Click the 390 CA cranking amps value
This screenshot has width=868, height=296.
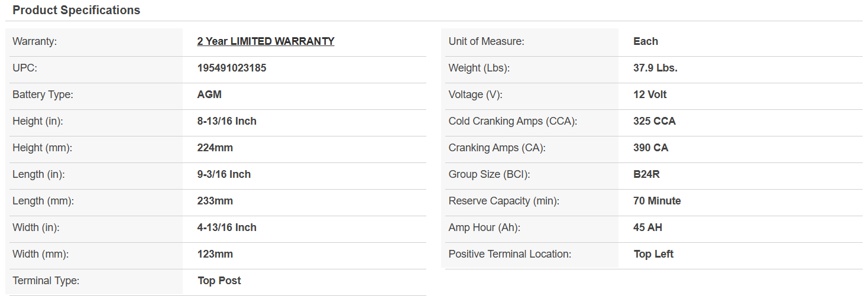tap(650, 148)
